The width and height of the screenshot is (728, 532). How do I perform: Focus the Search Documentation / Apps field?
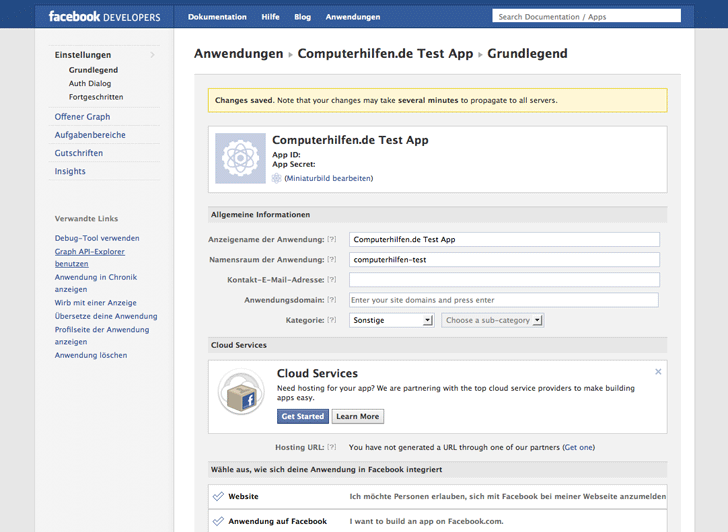click(586, 16)
